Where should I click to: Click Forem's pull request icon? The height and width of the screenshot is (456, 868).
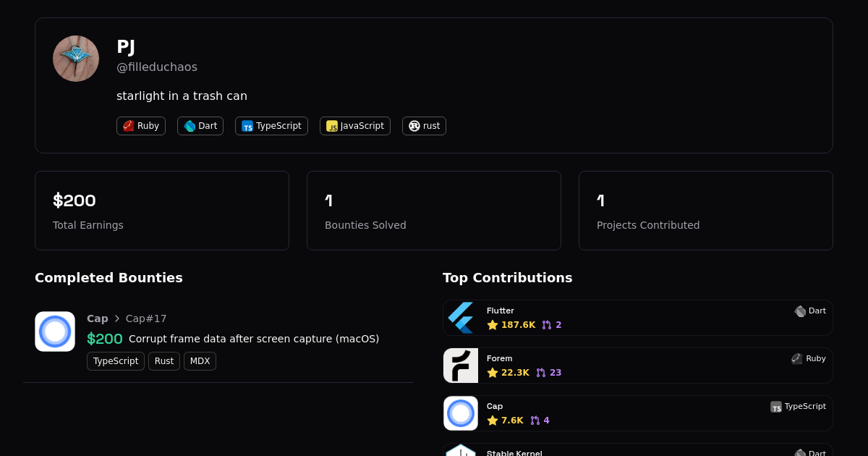[x=541, y=373]
